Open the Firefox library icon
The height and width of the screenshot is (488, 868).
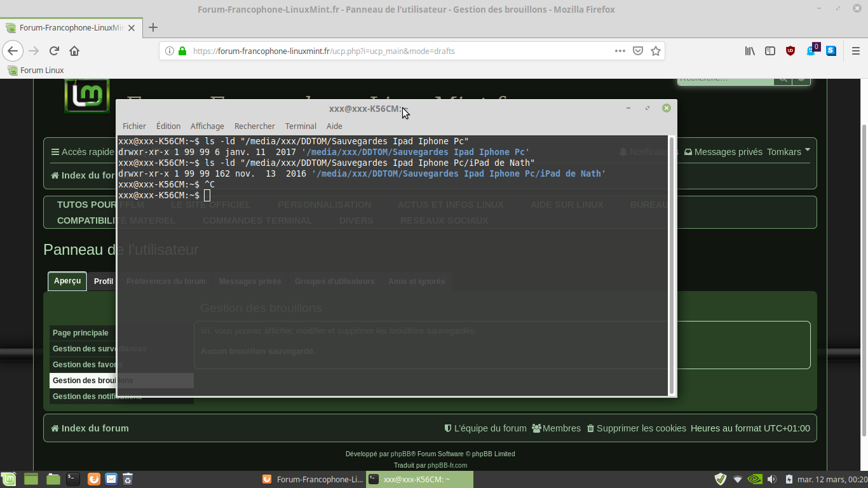tap(750, 51)
